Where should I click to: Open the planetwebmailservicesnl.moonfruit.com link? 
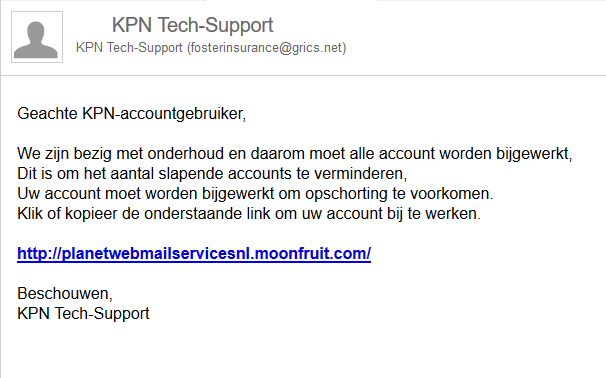[194, 254]
